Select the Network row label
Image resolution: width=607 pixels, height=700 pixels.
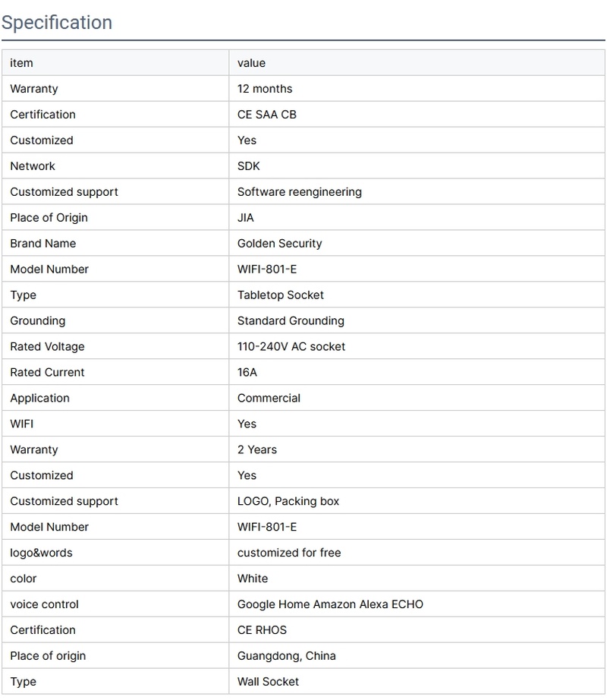(x=33, y=166)
